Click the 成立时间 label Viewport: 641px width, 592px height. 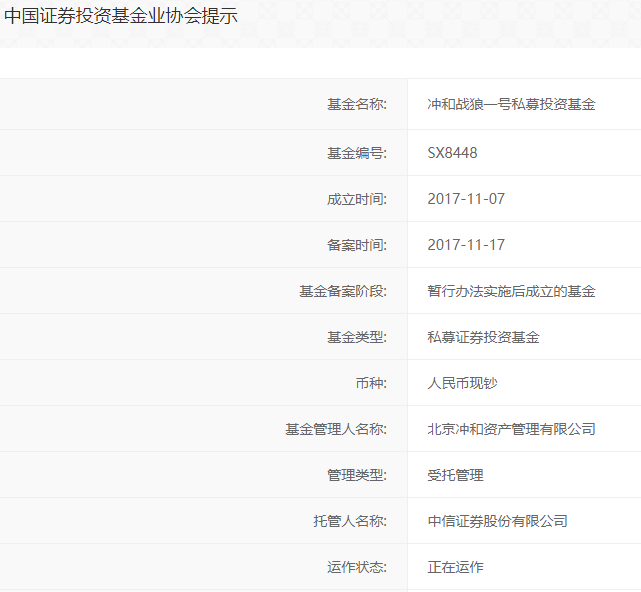point(356,199)
